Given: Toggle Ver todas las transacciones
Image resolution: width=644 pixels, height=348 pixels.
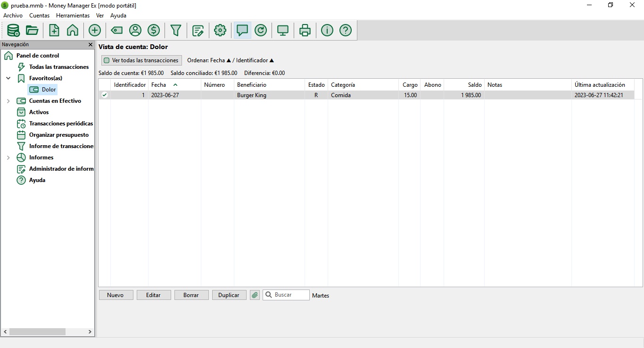Looking at the screenshot, I should [141, 60].
